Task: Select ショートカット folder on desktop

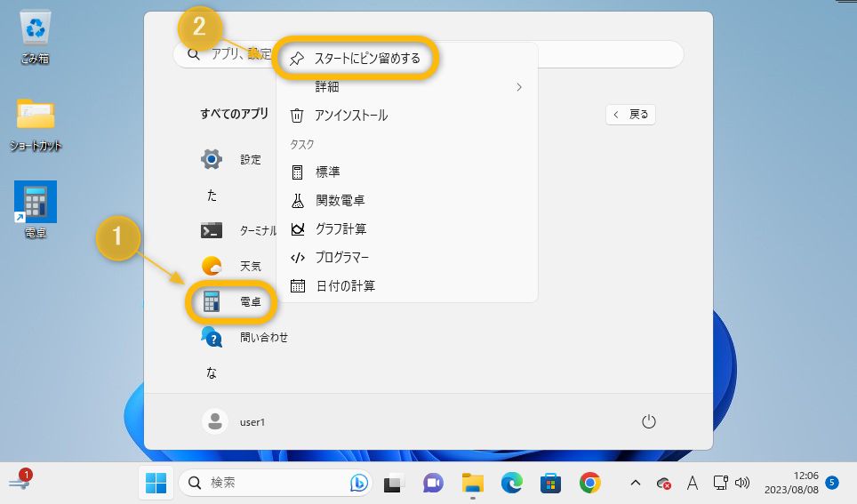Action: coord(36,124)
